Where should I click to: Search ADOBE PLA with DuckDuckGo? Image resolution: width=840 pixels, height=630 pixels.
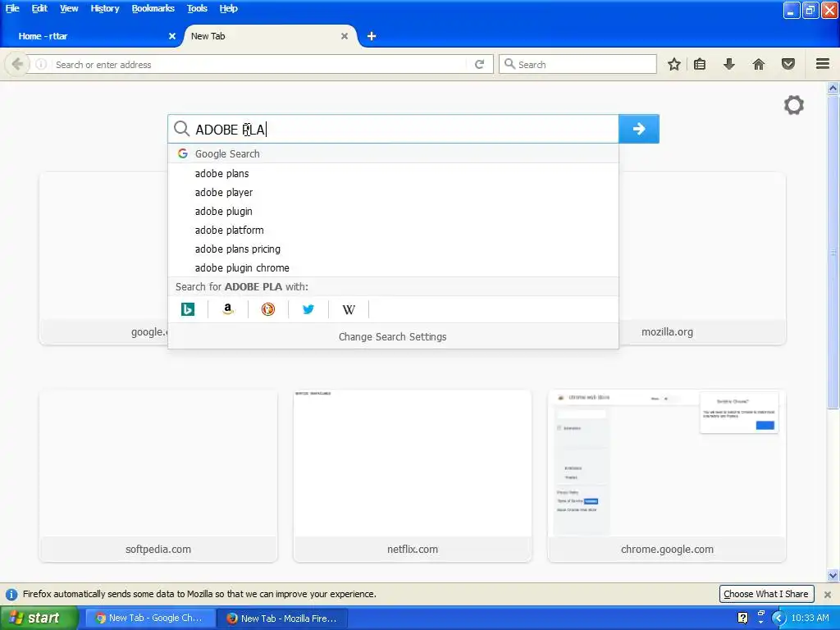[x=268, y=309]
